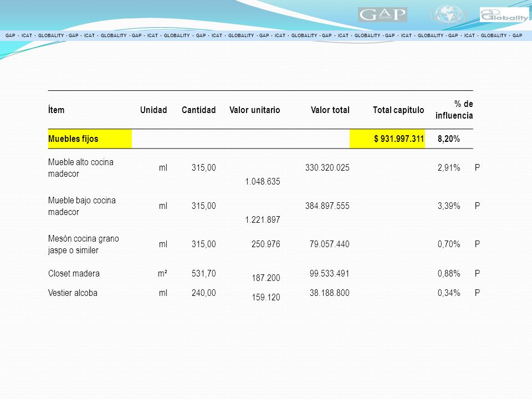Screen dimensions: 532x399
Task: Click the Globality logo
Action: point(504,15)
